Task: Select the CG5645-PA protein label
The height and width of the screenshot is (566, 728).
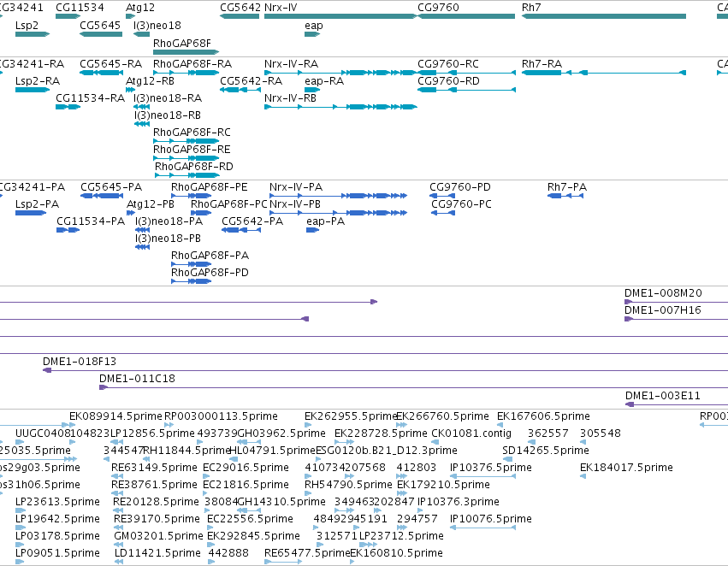Action: [x=111, y=187]
